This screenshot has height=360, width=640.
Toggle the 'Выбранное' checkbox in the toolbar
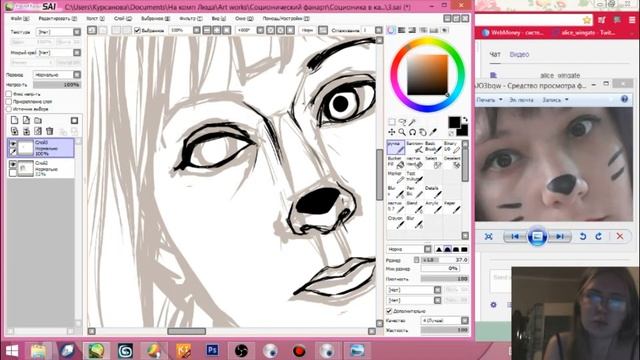pyautogui.click(x=137, y=30)
